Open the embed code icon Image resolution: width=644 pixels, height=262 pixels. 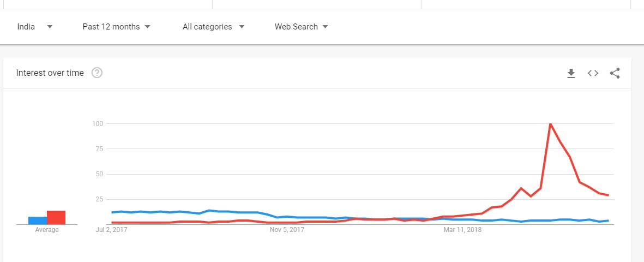[593, 73]
